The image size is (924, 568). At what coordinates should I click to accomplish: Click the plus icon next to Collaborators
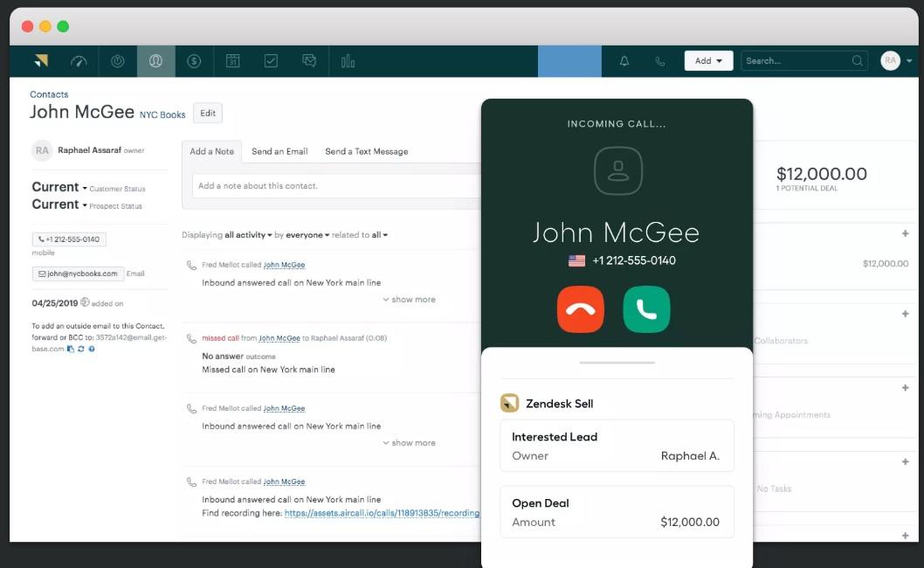coord(905,314)
